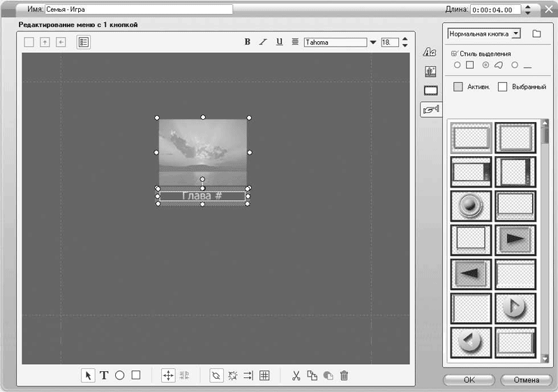
Task: Open the Looks (Aa) text styles tab
Action: pos(430,53)
